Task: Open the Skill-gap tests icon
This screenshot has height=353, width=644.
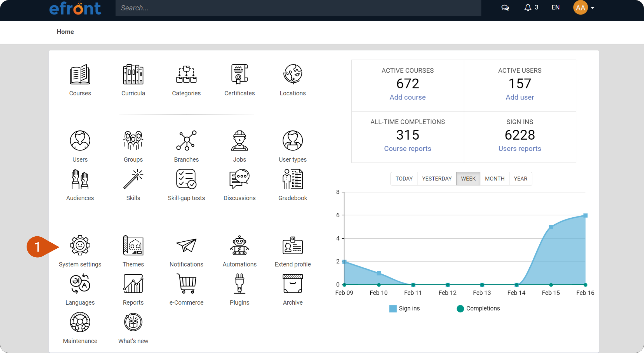Action: pyautogui.click(x=186, y=179)
